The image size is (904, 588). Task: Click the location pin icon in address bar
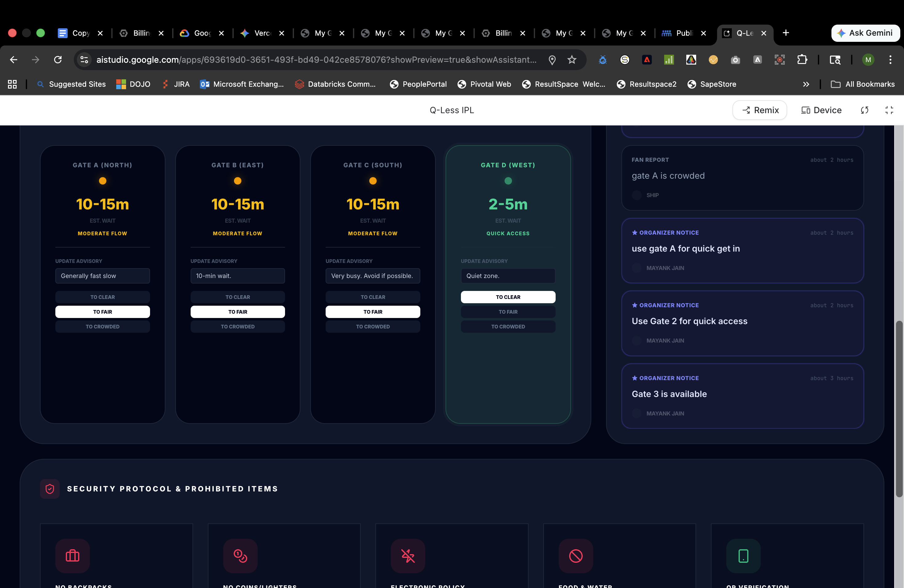[x=552, y=60]
